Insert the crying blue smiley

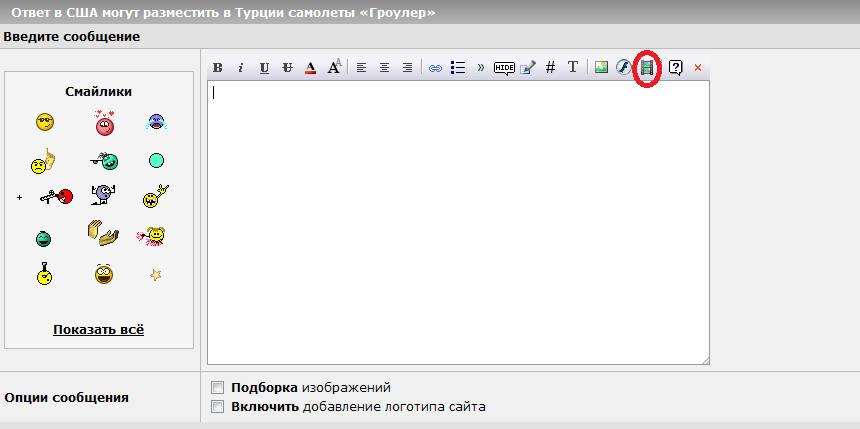156,122
